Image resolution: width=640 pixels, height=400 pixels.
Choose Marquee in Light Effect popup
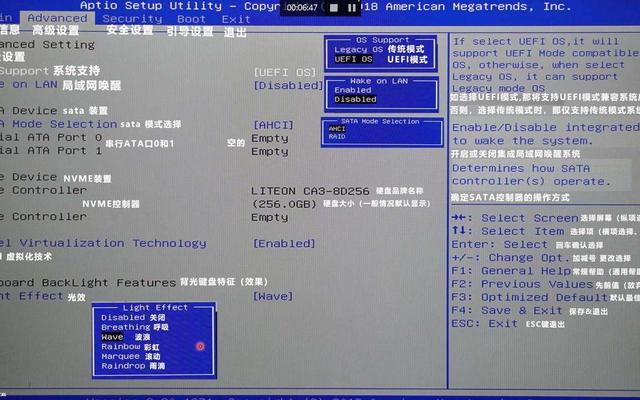coord(121,356)
